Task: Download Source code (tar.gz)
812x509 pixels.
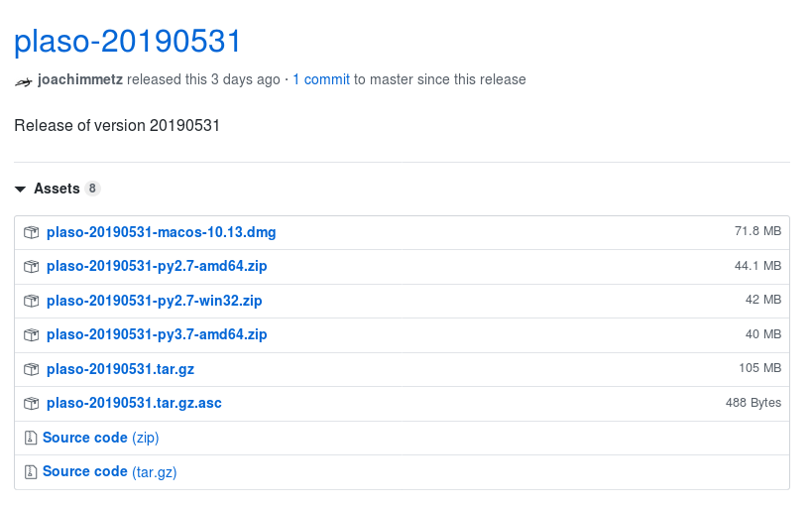Action: (110, 471)
